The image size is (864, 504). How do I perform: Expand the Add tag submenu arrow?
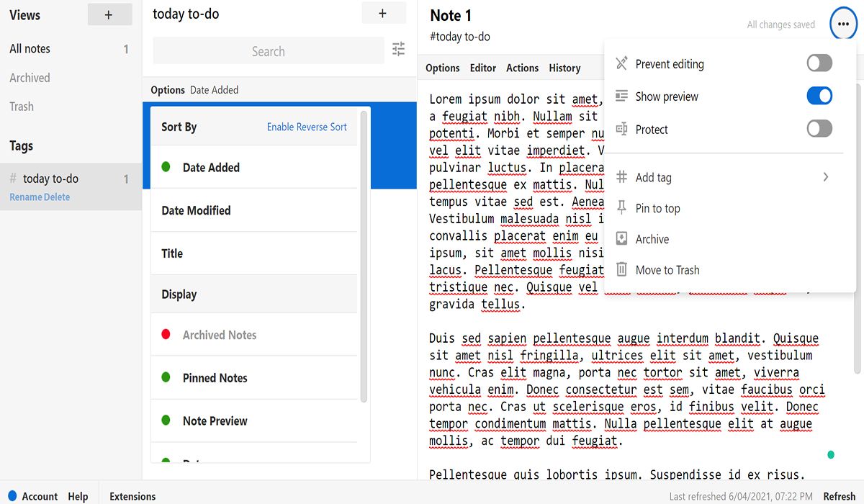click(825, 177)
